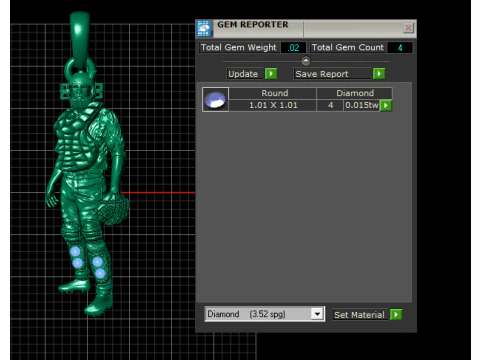Click the 0.015tw weight cell
Viewport: 480px width, 360px height.
(362, 105)
